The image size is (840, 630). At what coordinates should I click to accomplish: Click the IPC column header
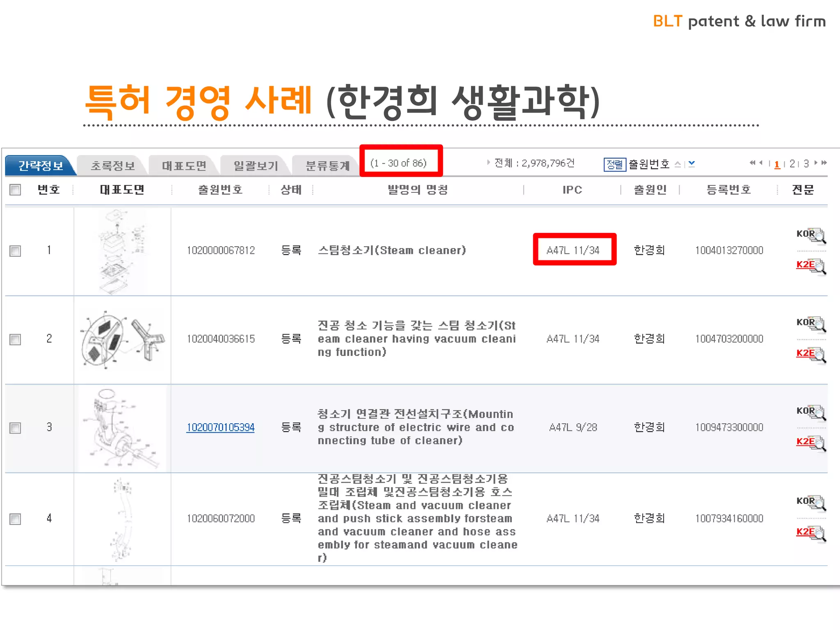(572, 189)
